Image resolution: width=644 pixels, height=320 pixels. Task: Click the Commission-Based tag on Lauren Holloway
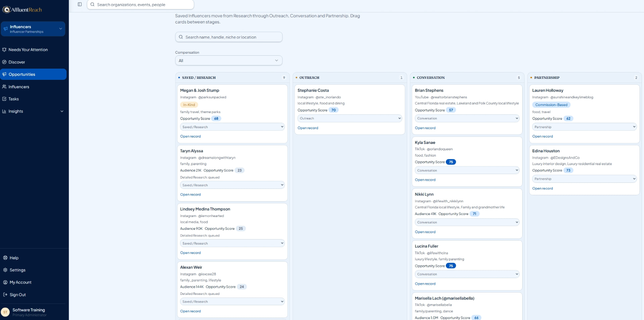pyautogui.click(x=551, y=105)
